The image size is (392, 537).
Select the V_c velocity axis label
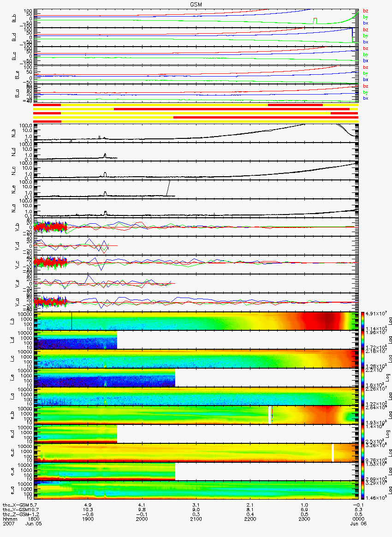click(17, 264)
